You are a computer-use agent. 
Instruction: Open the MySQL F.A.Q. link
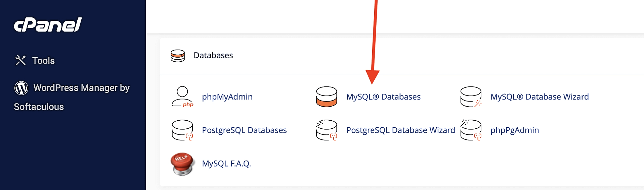pyautogui.click(x=226, y=164)
